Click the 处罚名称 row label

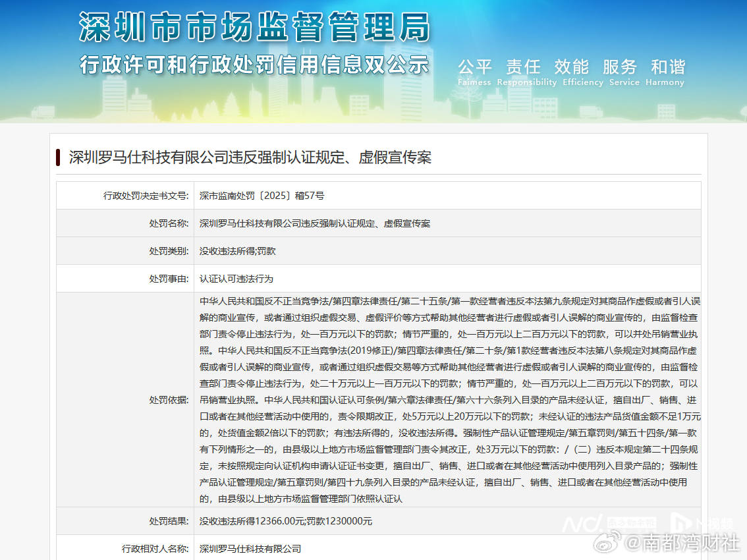pos(169,223)
